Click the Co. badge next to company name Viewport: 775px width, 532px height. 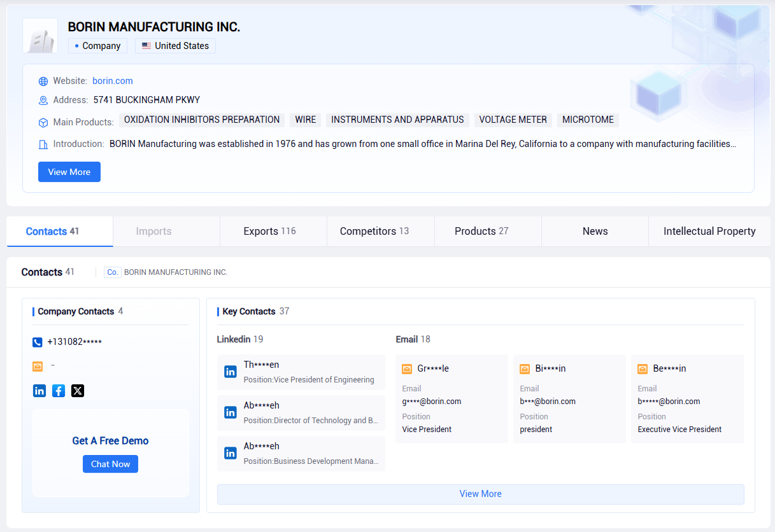click(x=113, y=272)
